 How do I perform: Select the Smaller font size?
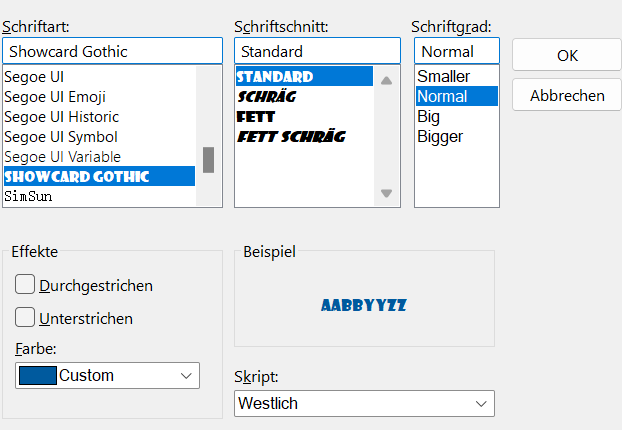pos(443,76)
